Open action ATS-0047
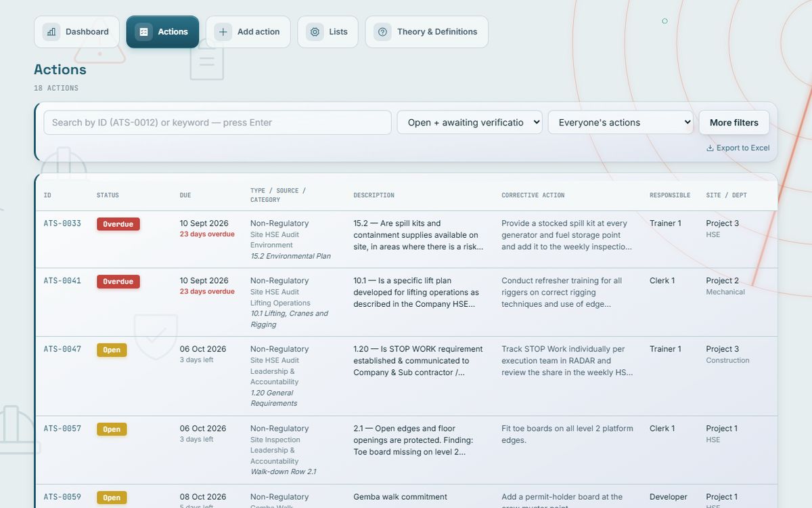This screenshot has width=812, height=508. pos(62,350)
